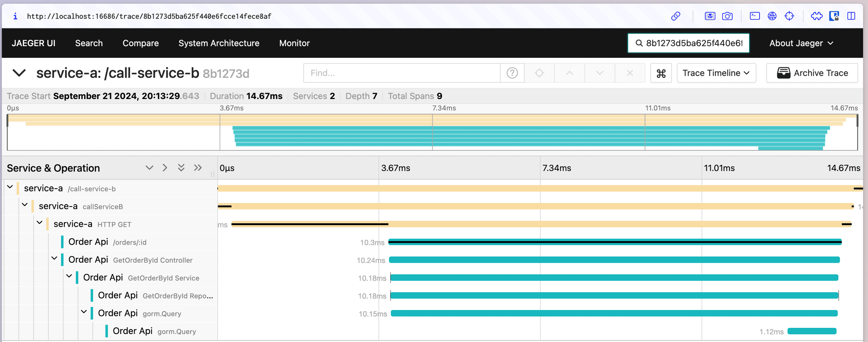Collapse the service-a /call-service-b span row
868x342 pixels.
[10, 187]
